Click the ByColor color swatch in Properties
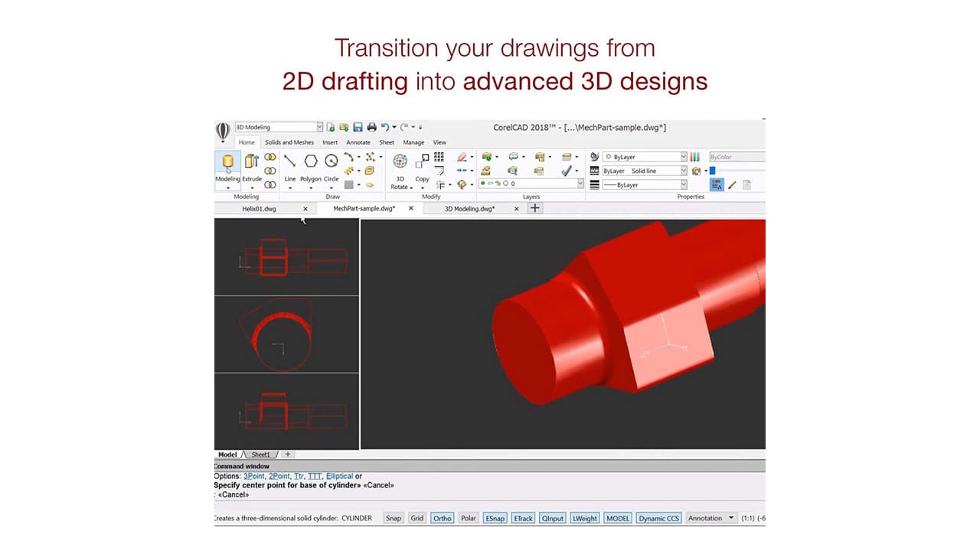The width and height of the screenshot is (980, 551). pyautogui.click(x=735, y=156)
